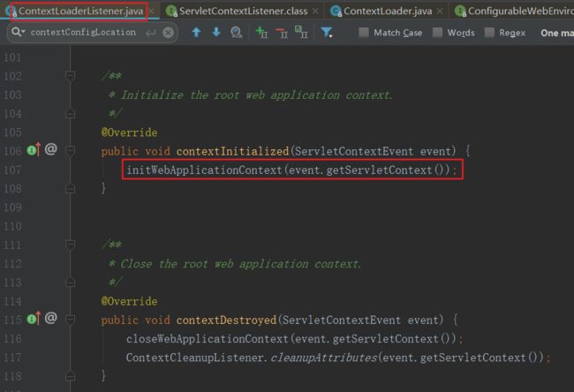The width and height of the screenshot is (574, 392).
Task: Enable the Match Case checkbox
Action: (365, 33)
